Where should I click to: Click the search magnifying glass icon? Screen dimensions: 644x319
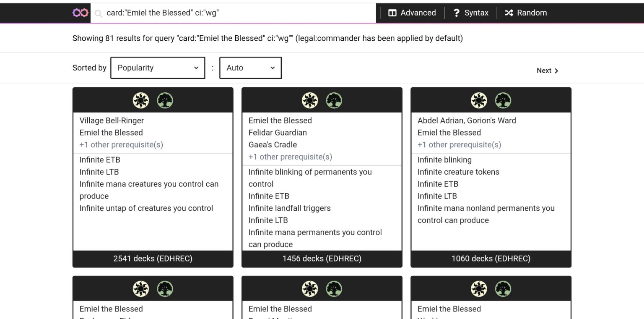point(98,13)
